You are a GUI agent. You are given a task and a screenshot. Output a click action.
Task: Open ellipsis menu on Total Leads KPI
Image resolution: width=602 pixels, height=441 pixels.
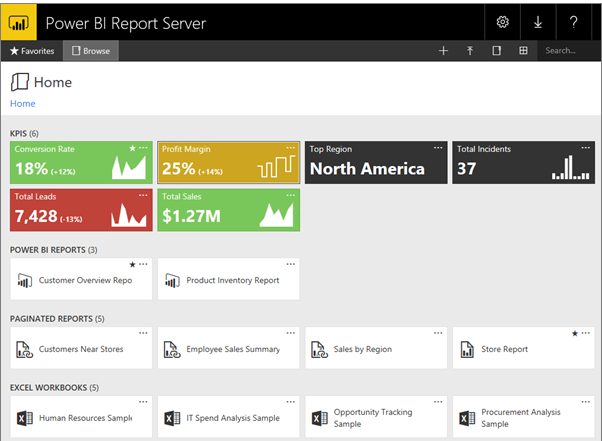coord(143,195)
